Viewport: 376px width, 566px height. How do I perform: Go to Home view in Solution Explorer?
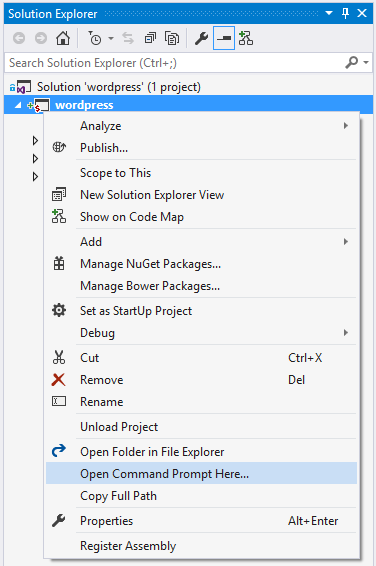tap(63, 38)
